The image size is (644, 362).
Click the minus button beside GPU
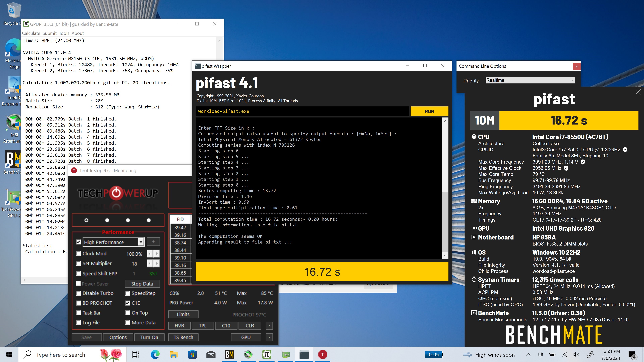pos(269,337)
